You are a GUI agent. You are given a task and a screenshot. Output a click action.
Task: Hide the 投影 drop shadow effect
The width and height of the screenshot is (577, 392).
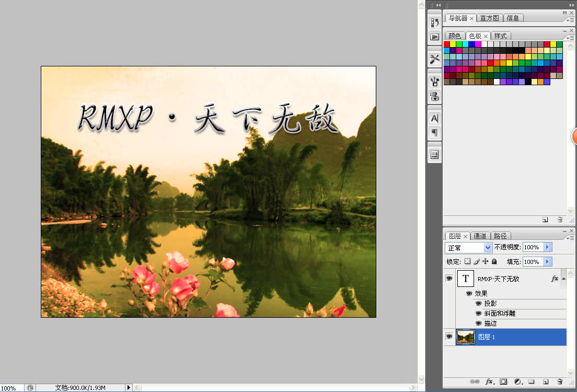coord(478,303)
